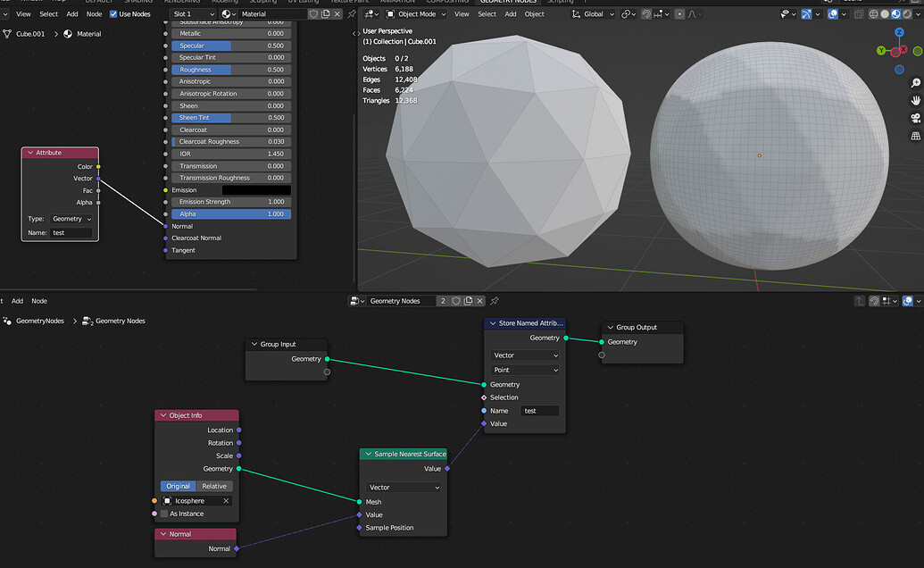Open the Add menu in the 3D viewport
Screen dimensions: 924x568
[510, 13]
